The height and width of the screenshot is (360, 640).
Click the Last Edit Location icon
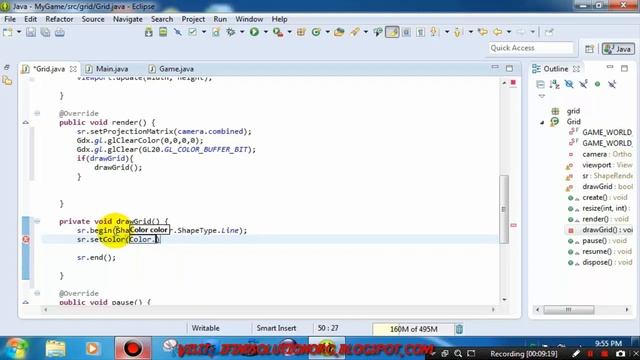pyautogui.click(x=482, y=32)
